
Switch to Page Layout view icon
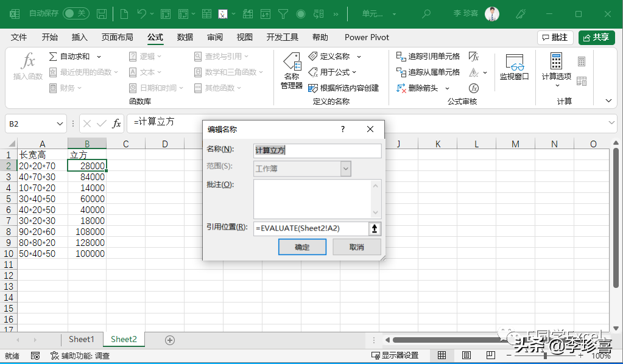pos(466,355)
